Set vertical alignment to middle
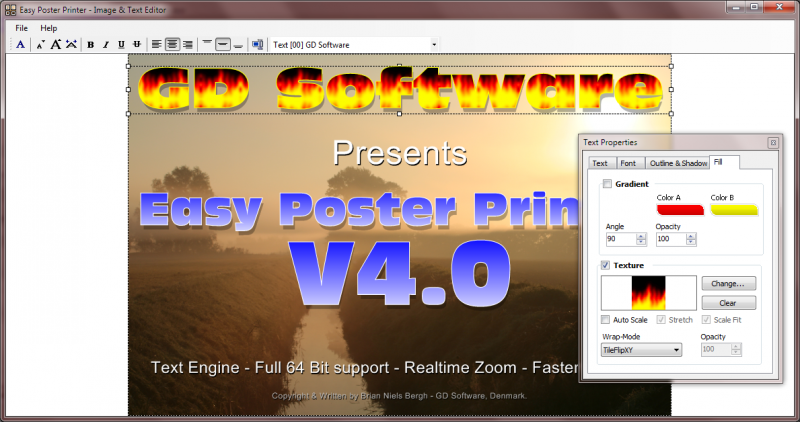Image resolution: width=800 pixels, height=422 pixels. point(223,44)
